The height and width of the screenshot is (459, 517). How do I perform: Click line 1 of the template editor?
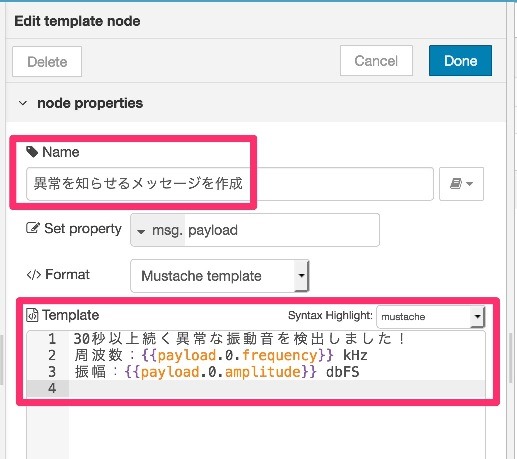tap(239, 339)
